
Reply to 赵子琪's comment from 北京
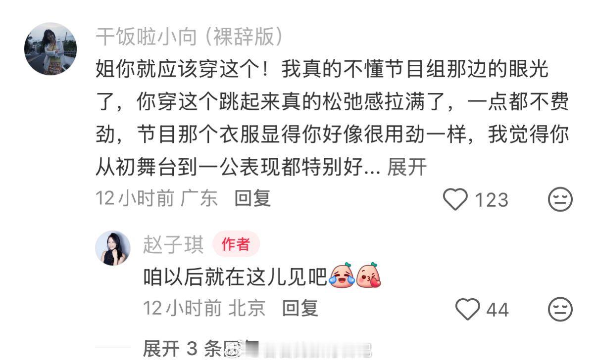[300, 309]
